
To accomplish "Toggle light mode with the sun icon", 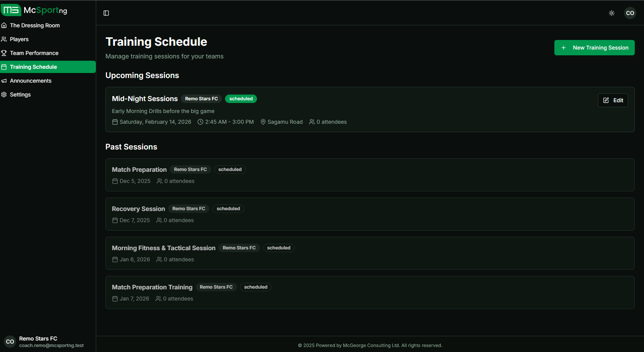I will coord(612,13).
